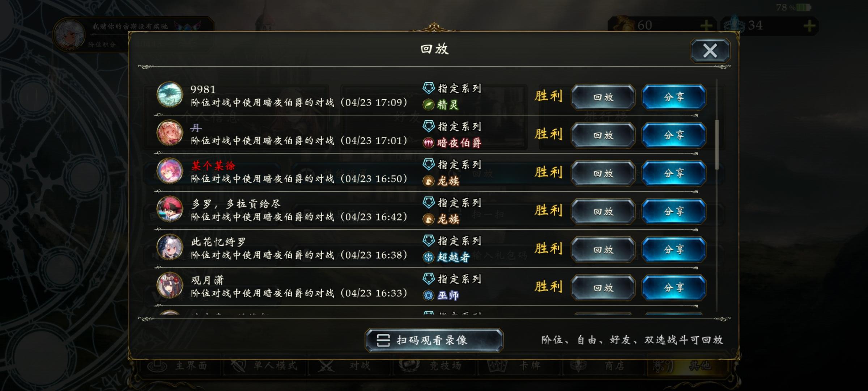The height and width of the screenshot is (391, 868).
Task: Tap the 超越者 class icon
Action: (429, 257)
